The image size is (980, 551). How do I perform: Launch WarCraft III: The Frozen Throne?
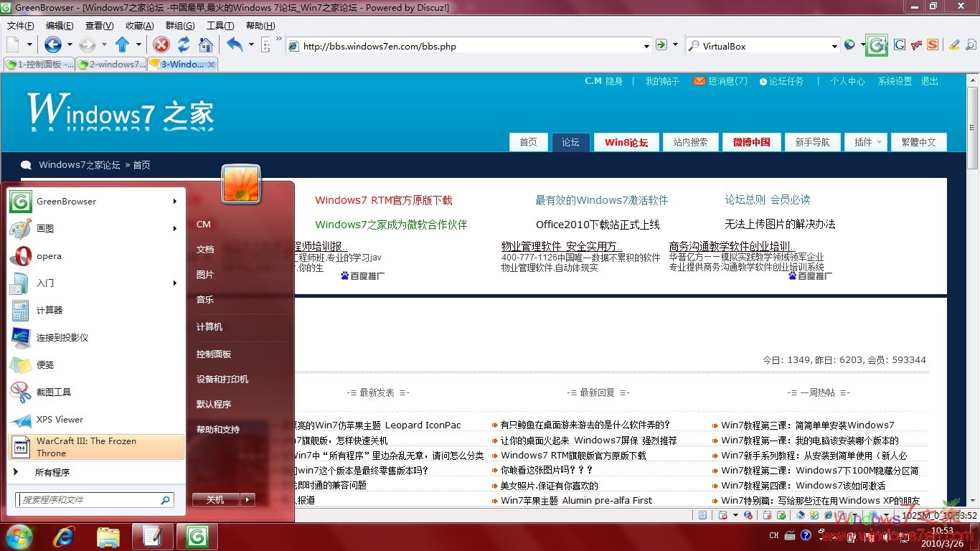pos(96,447)
